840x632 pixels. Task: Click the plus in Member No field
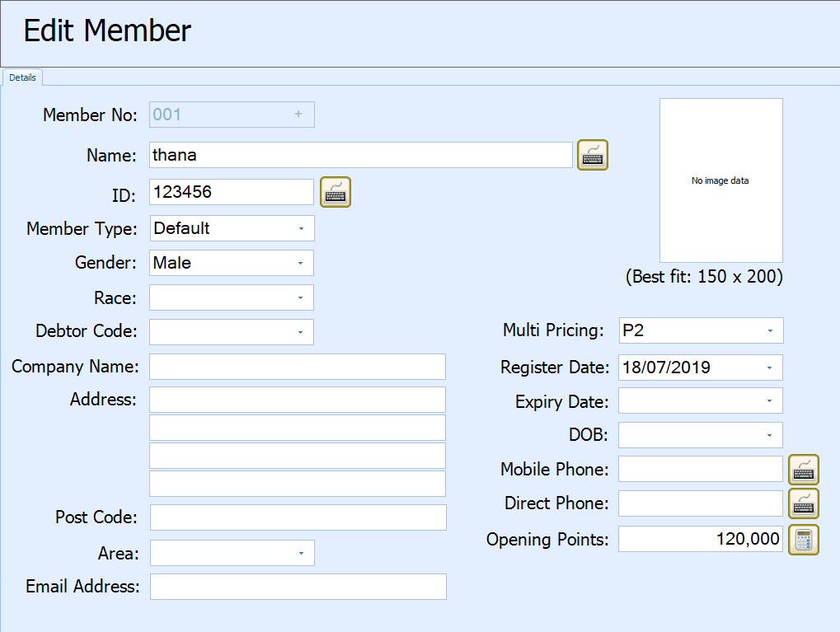pyautogui.click(x=298, y=115)
